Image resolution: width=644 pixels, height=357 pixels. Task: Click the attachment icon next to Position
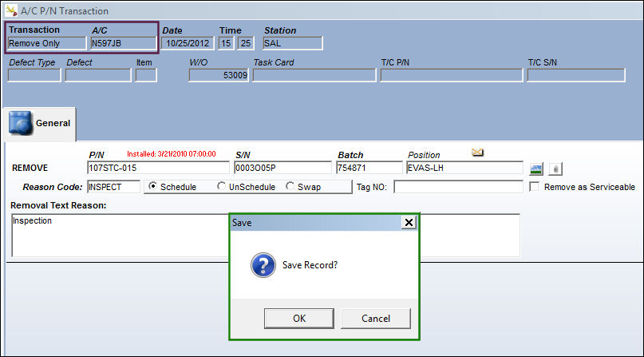[x=555, y=169]
